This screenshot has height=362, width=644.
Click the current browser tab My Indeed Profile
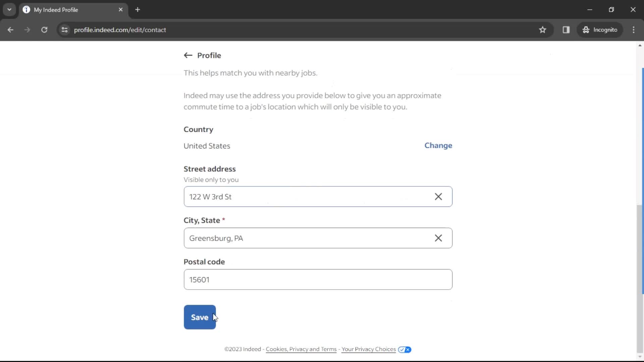73,10
